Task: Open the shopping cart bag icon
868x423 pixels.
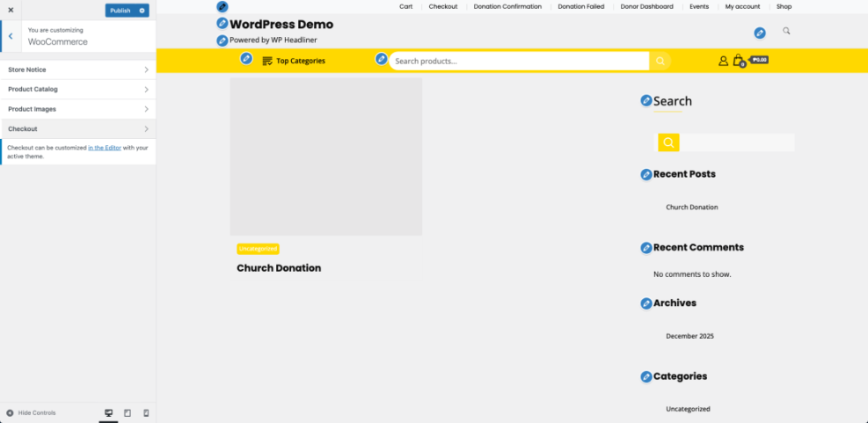Action: [739, 61]
